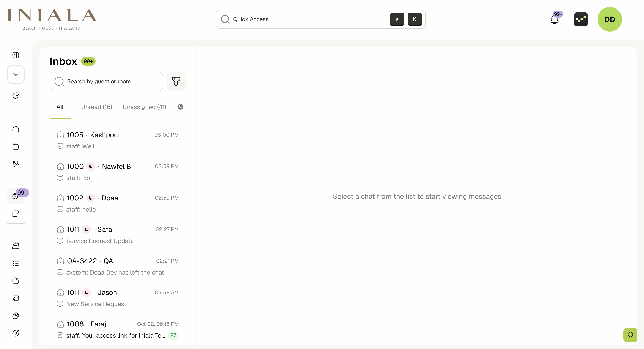This screenshot has width=644, height=349.
Task: Click the 99+ badge beside Inbox title
Action: tap(88, 61)
